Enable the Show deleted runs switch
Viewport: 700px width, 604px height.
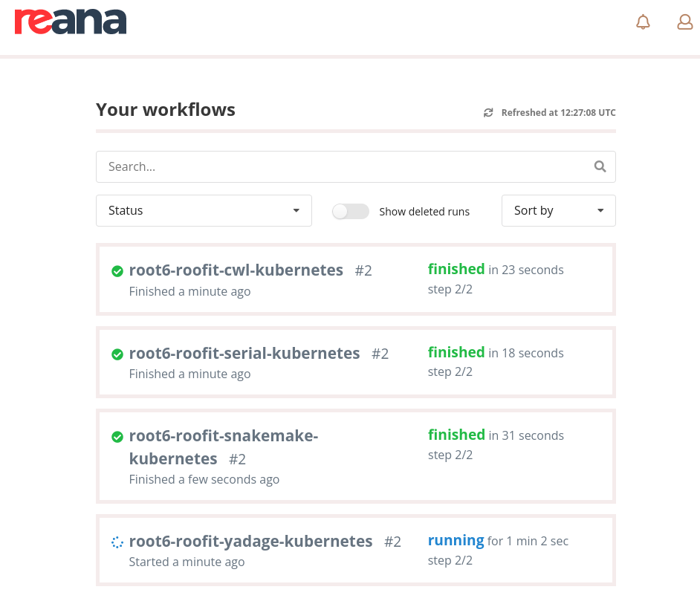(350, 211)
